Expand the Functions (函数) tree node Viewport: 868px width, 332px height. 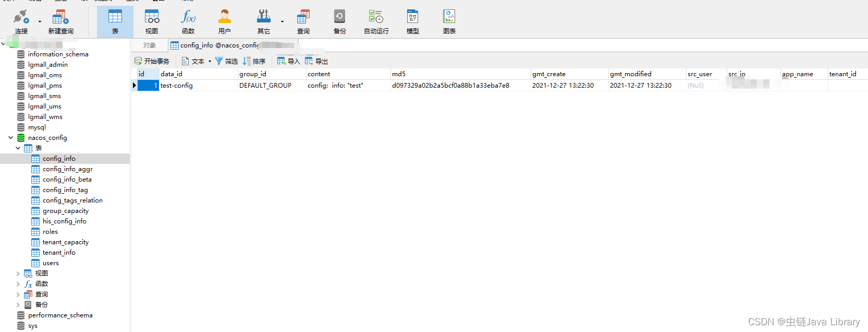[18, 284]
